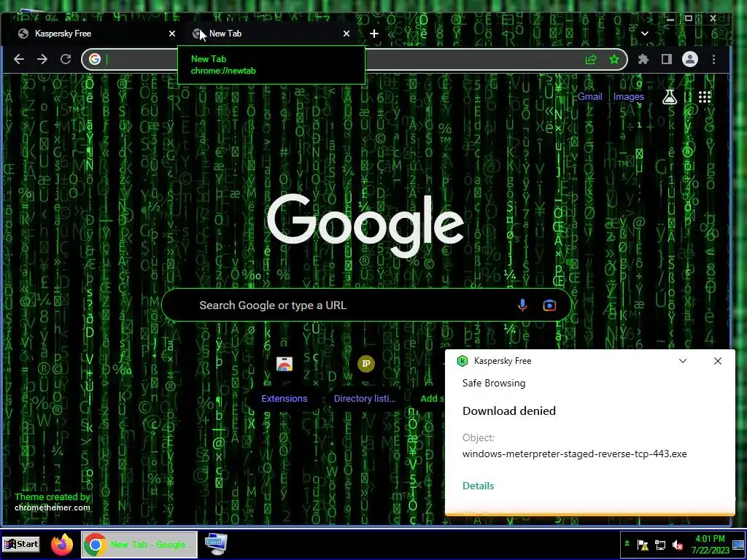747x560 pixels.
Task: Select the Chrome New Tab taskbar button
Action: point(139,544)
